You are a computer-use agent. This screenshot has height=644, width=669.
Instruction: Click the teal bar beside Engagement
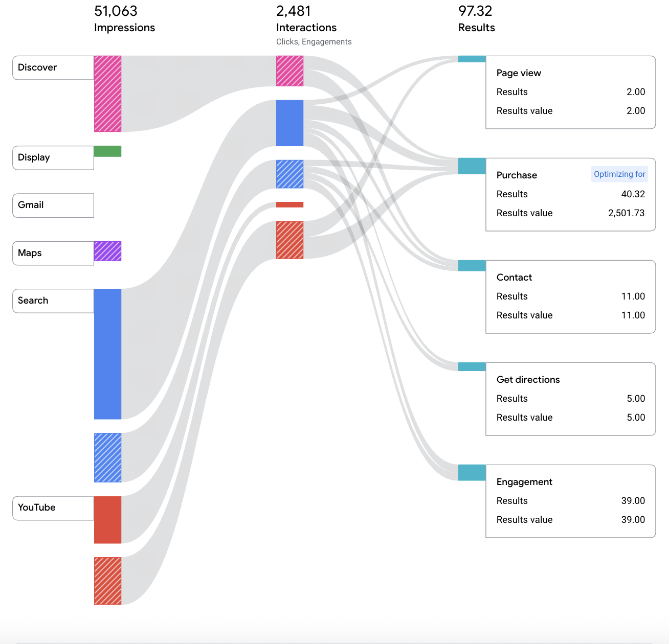pyautogui.click(x=472, y=472)
